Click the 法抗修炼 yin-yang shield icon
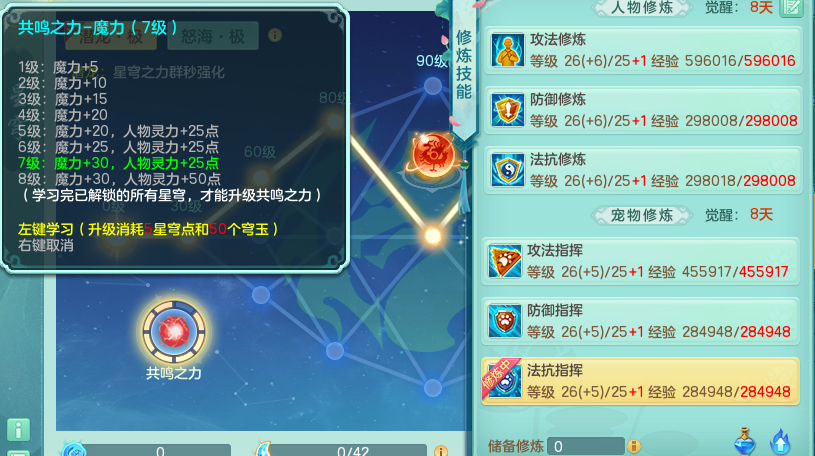This screenshot has height=456, width=815. coord(507,170)
